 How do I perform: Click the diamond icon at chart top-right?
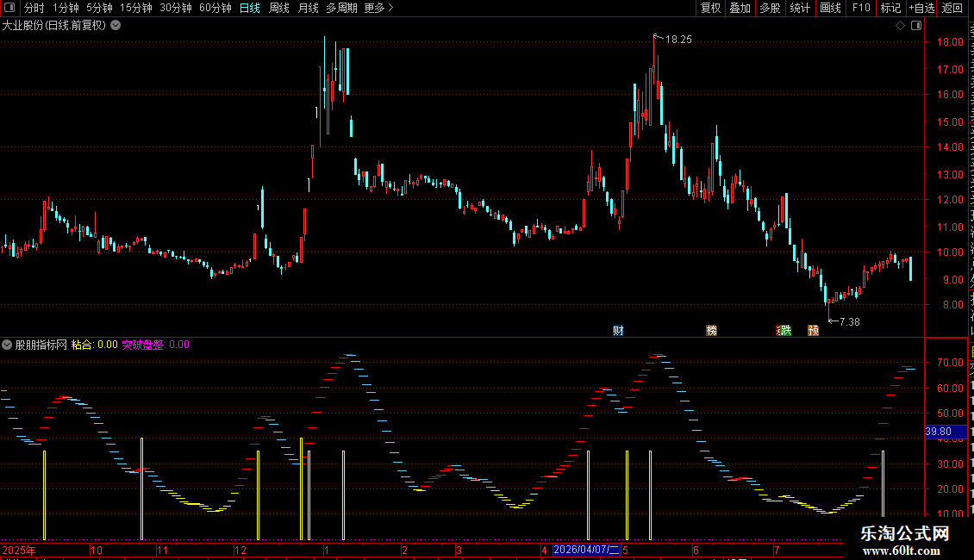pos(900,26)
